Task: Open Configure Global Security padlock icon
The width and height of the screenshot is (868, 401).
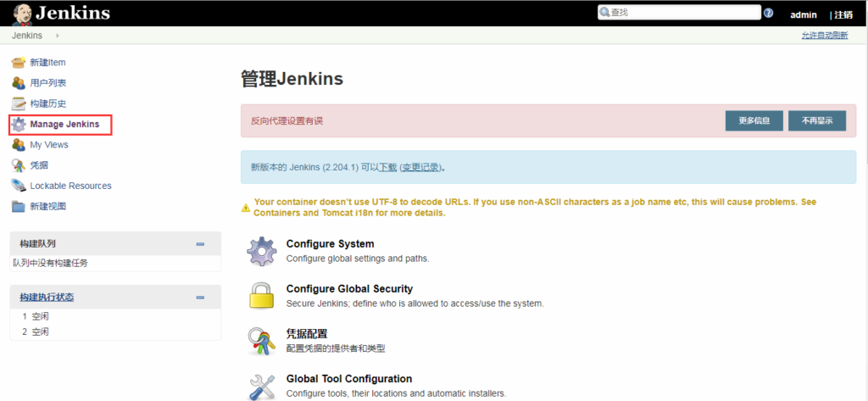Action: [x=261, y=295]
